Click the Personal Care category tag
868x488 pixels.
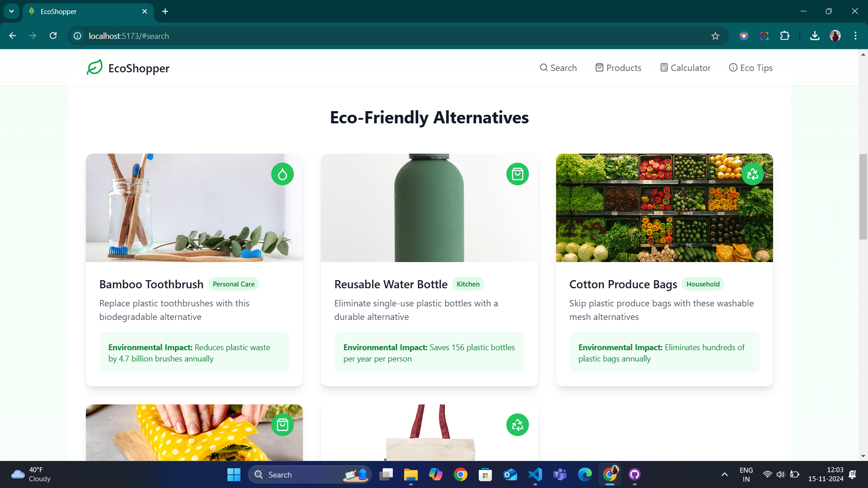click(x=233, y=284)
